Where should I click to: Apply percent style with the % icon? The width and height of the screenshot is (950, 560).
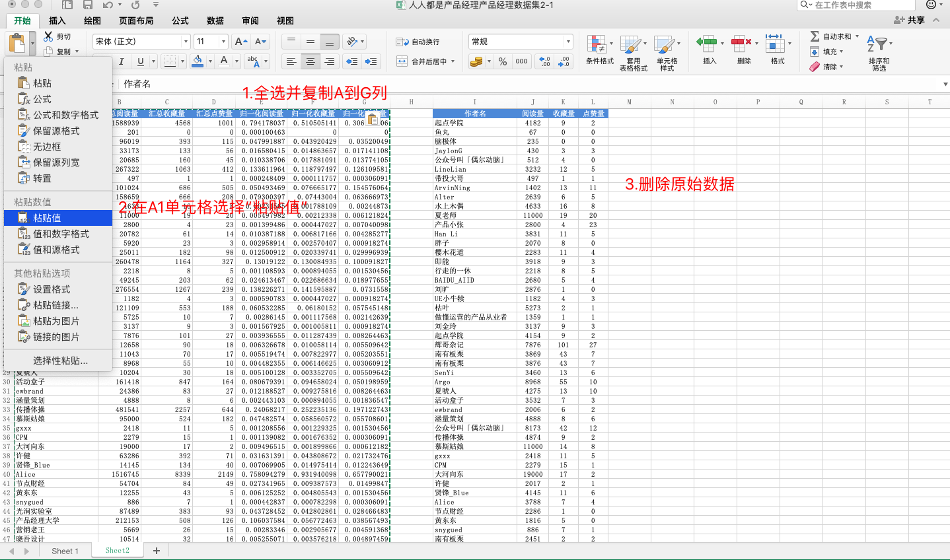pos(503,61)
